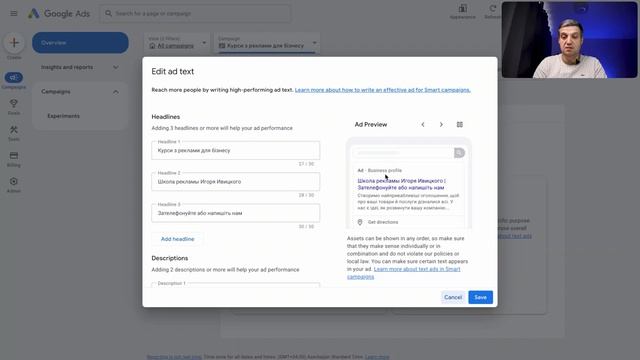640x360 pixels.
Task: Click the Headline 3 input field
Action: (x=236, y=213)
